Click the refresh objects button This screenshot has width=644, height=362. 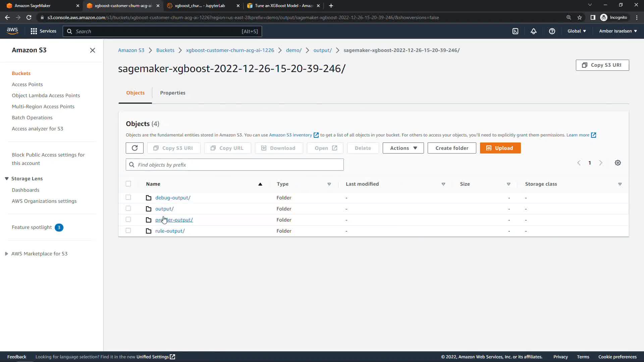[x=135, y=148]
